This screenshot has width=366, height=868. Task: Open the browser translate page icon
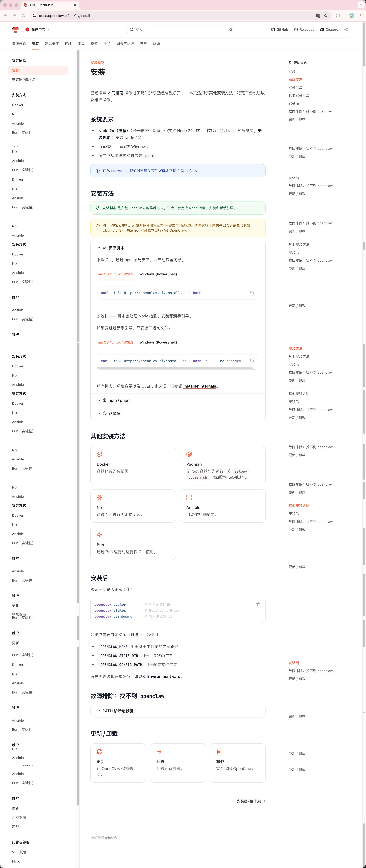317,16
